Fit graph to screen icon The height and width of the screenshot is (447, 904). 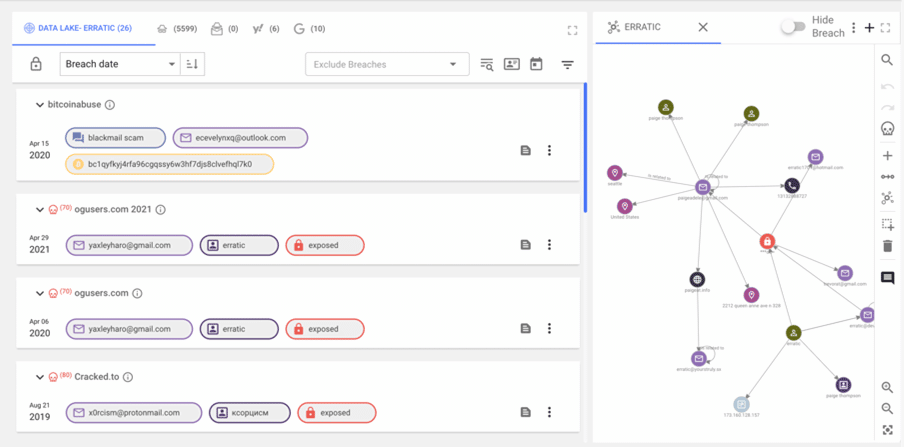887,430
